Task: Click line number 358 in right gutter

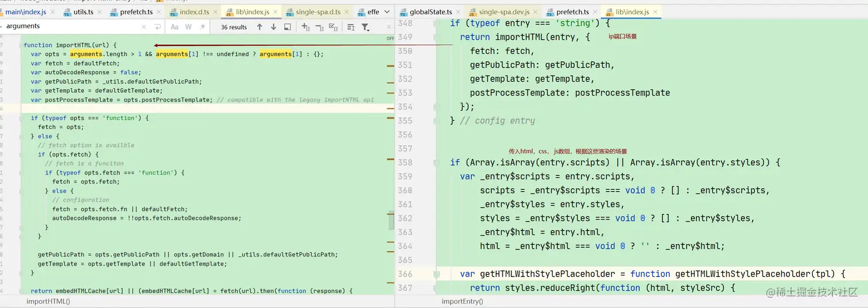Action: (405, 162)
